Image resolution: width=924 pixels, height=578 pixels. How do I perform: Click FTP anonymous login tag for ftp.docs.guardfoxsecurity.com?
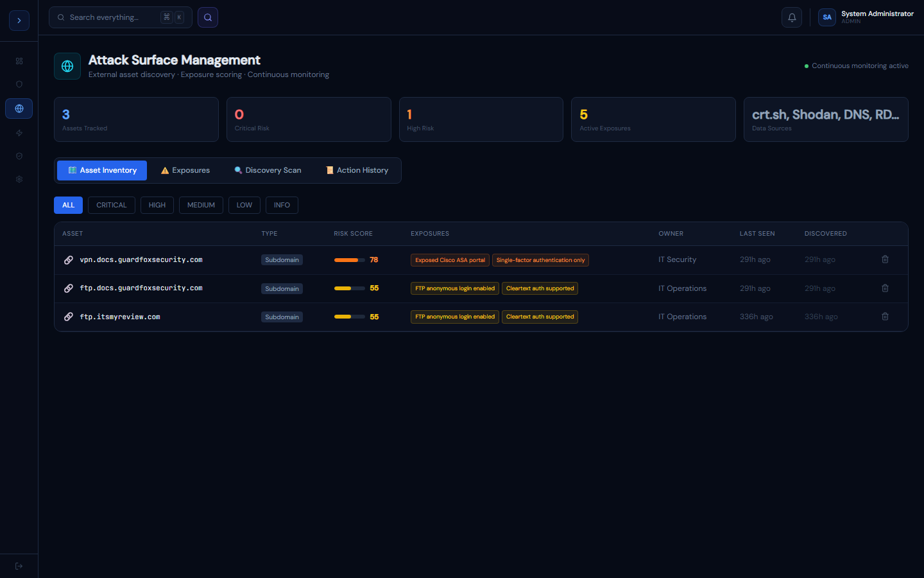[x=455, y=288]
